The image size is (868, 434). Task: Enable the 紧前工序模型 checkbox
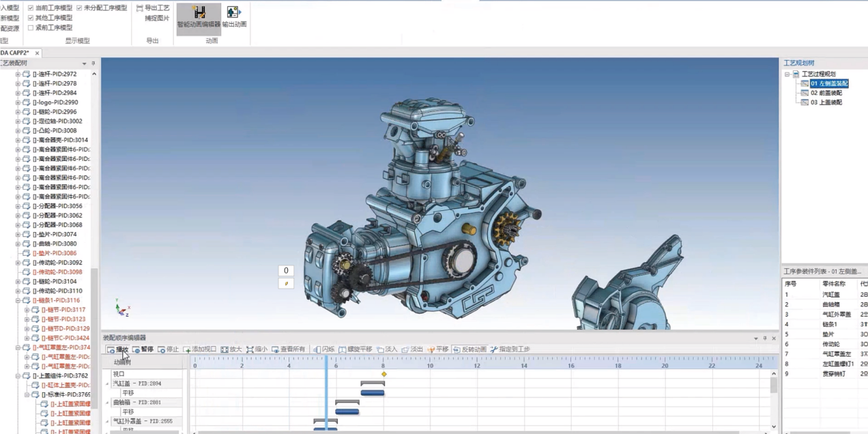click(31, 28)
